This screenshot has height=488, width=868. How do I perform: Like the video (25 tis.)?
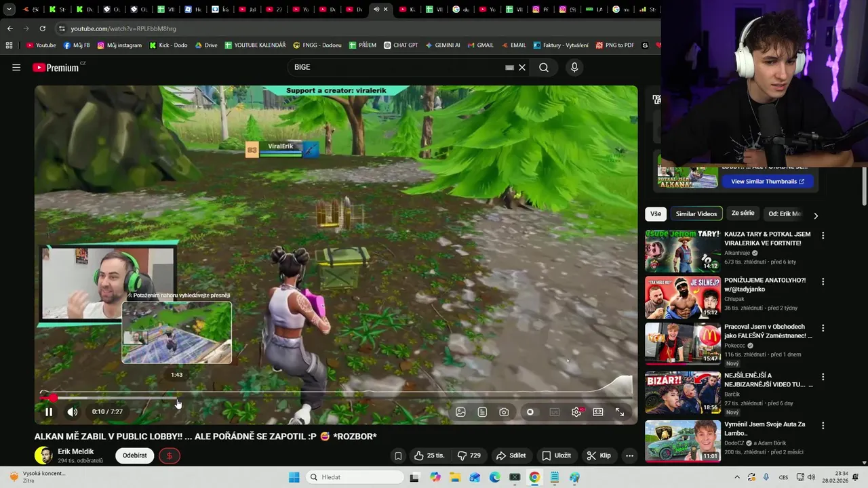point(429,455)
